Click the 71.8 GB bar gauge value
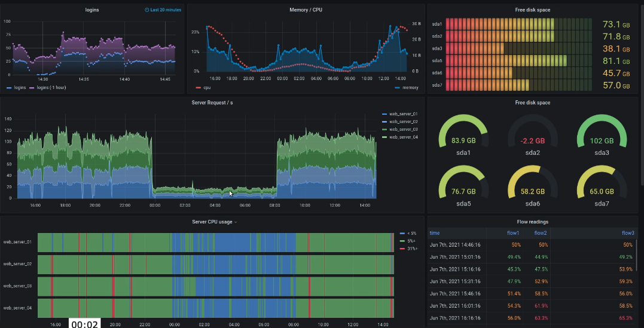The width and height of the screenshot is (644, 328). click(616, 36)
